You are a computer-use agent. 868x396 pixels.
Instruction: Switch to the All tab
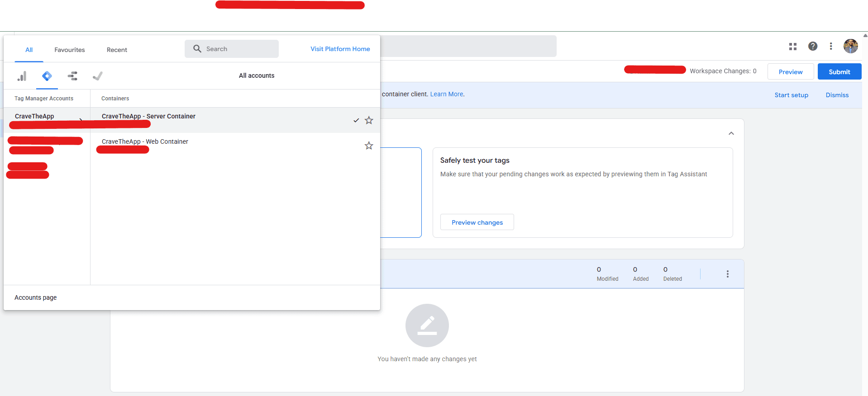tap(29, 50)
